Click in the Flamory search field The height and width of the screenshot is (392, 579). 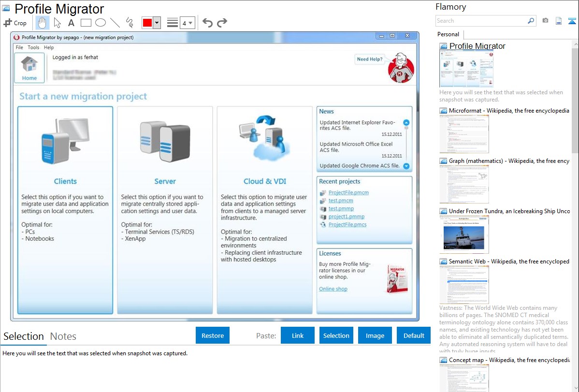481,21
